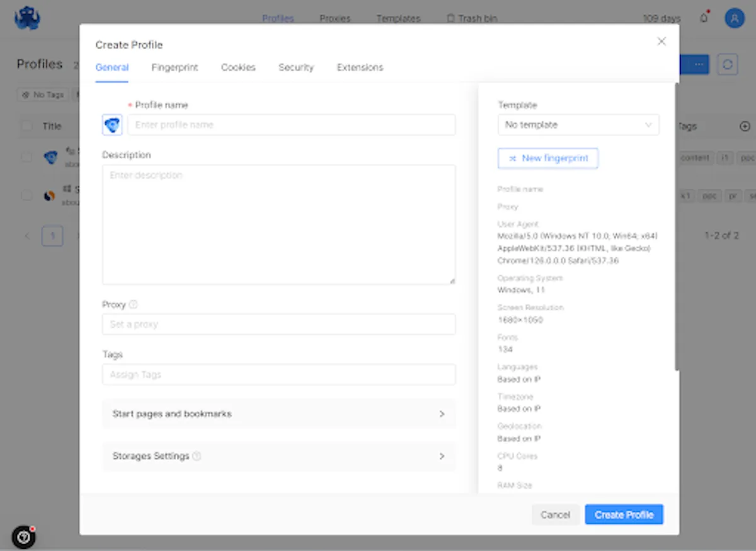756x551 pixels.
Task: Open the help widget icon
Action: click(x=24, y=537)
